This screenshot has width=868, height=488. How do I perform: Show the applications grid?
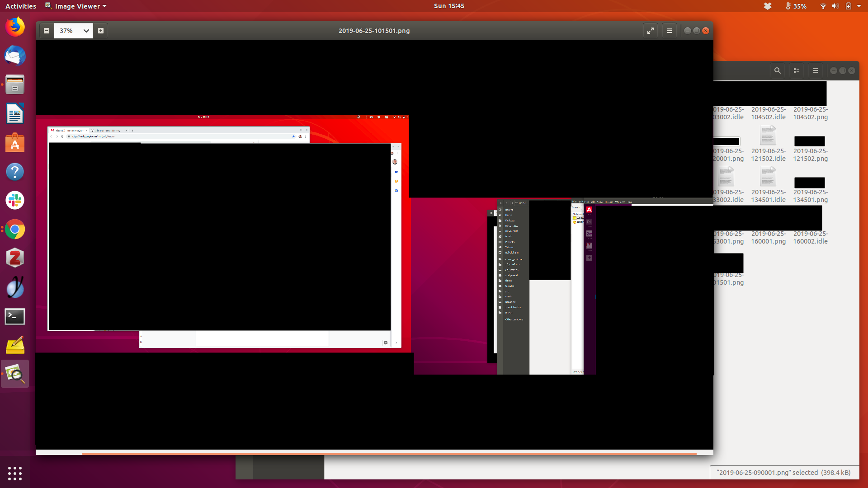click(15, 473)
